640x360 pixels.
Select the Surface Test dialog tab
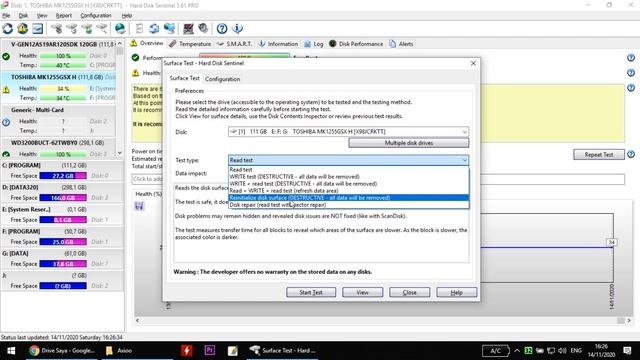click(184, 78)
